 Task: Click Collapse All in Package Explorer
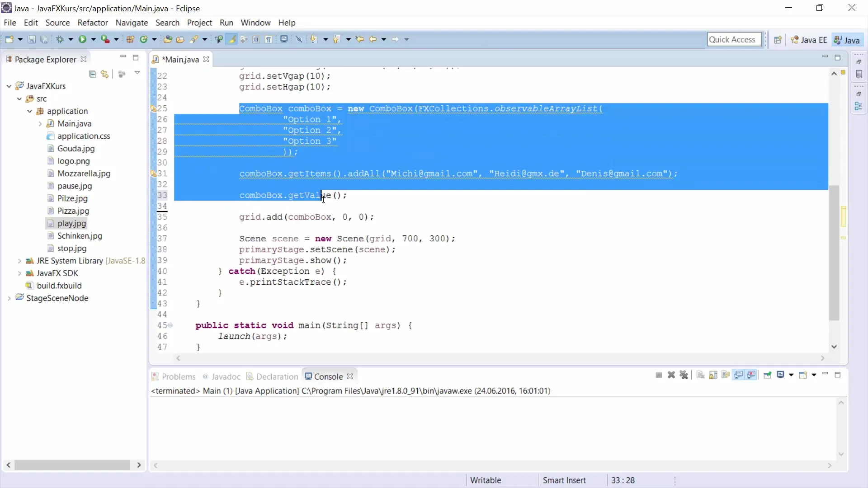[x=92, y=74]
